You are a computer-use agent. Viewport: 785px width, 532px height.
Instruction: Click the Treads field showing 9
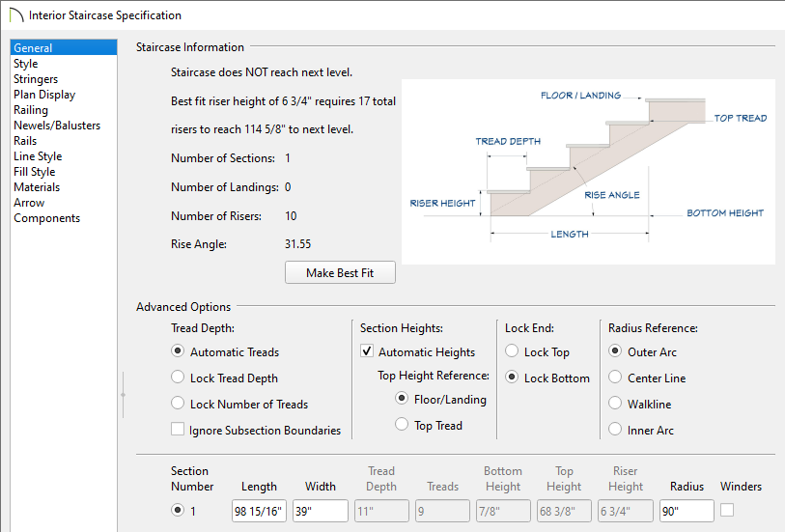tap(442, 511)
